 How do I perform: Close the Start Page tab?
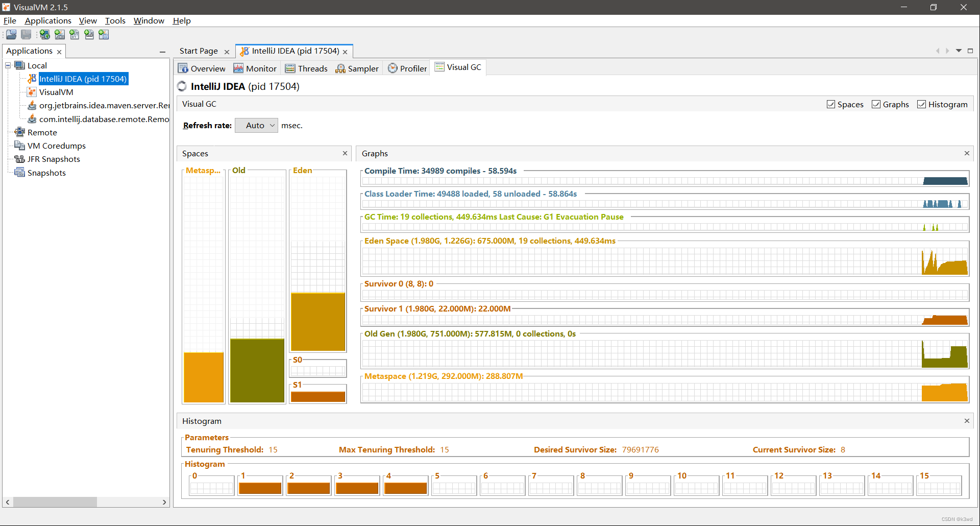pos(227,52)
